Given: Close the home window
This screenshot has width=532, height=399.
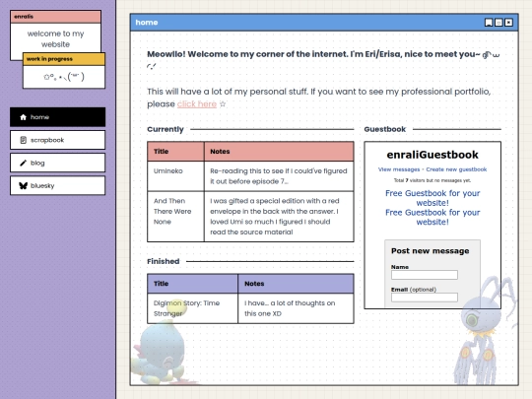Looking at the screenshot, I should [x=508, y=23].
